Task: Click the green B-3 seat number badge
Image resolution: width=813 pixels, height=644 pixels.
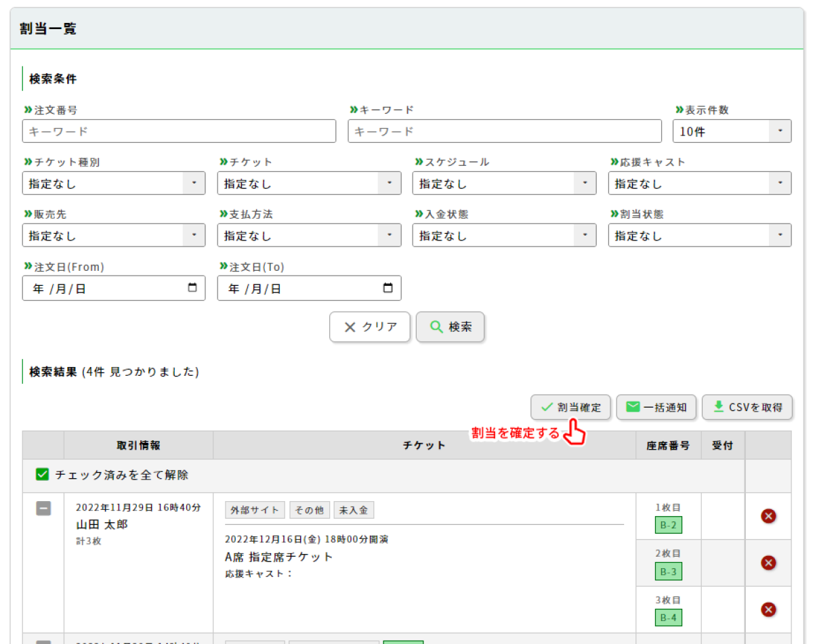Action: pos(669,572)
